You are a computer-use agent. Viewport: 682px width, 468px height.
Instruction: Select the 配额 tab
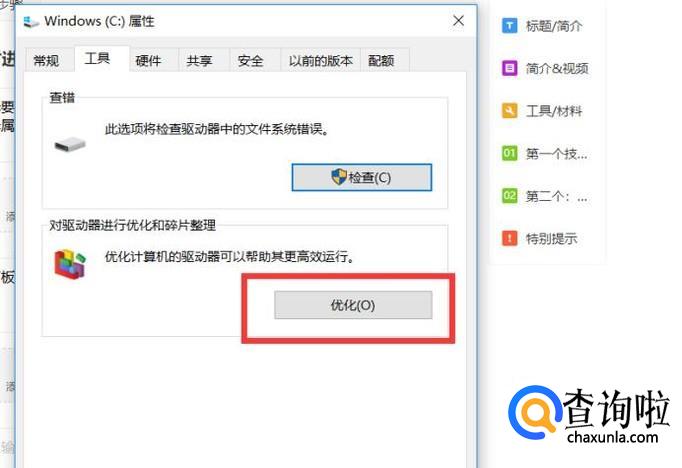381,60
